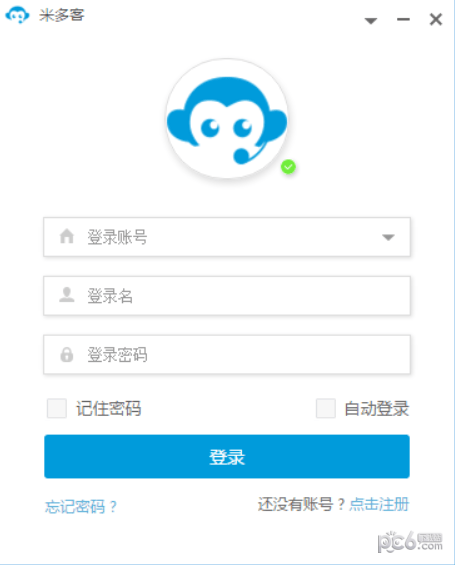Viewport: 455px width, 565px height.
Task: Focus the 登录密码 password input field
Action: [227, 355]
